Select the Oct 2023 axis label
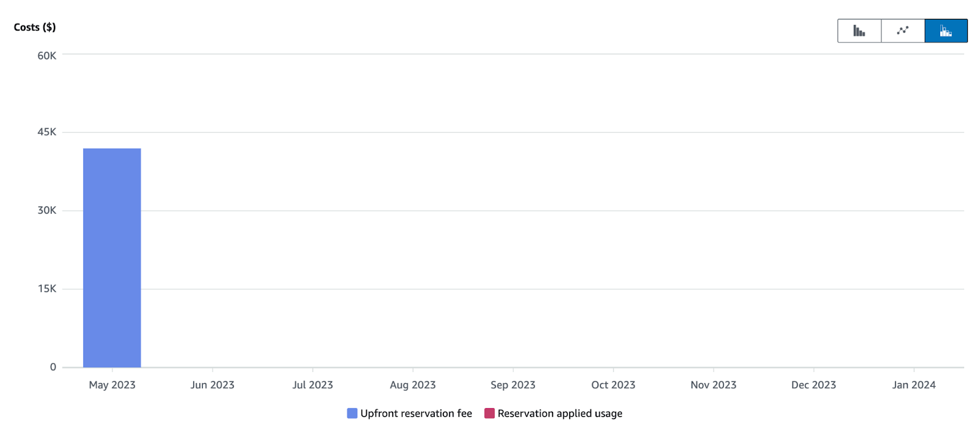980x429 pixels. tap(613, 385)
